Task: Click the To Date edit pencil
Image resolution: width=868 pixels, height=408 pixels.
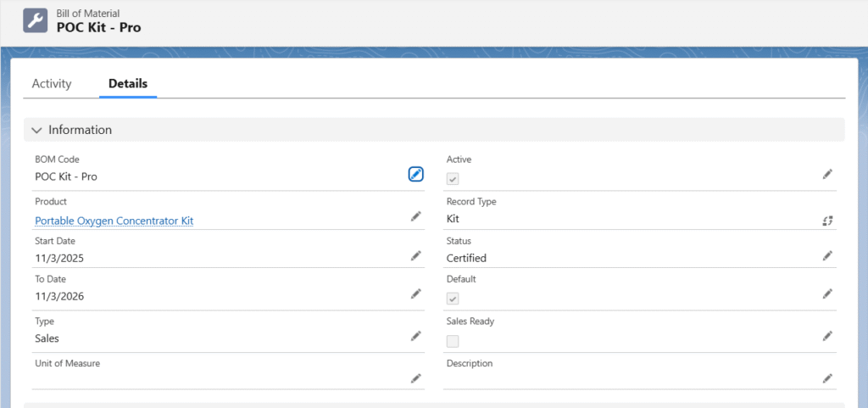Action: (415, 293)
